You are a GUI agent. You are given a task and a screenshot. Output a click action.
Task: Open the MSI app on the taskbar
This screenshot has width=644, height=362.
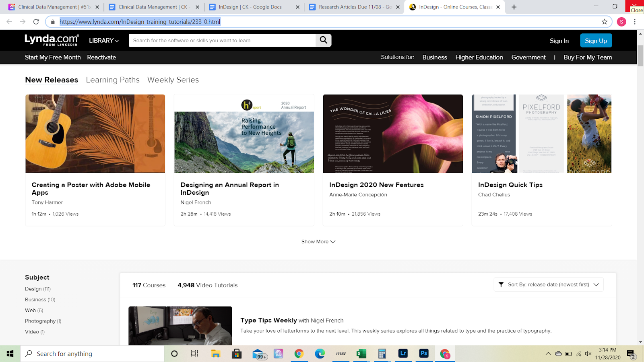pos(341,354)
